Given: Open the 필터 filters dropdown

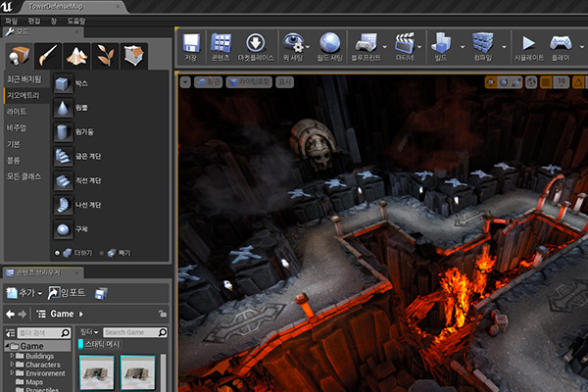Looking at the screenshot, I should tap(89, 332).
